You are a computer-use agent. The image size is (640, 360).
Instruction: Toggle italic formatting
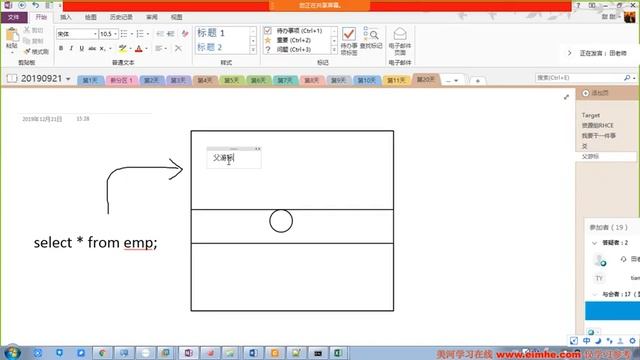click(x=71, y=48)
